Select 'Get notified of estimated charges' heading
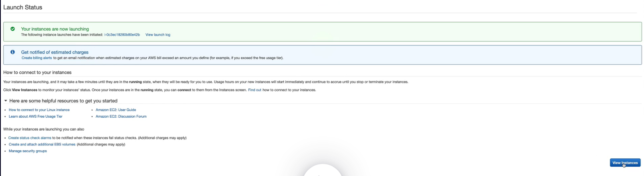The height and width of the screenshot is (176, 644). click(x=55, y=52)
